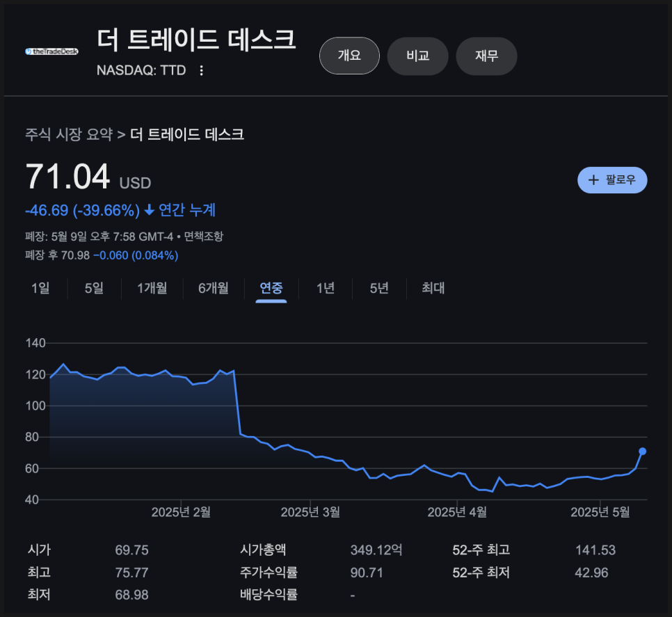Click the 면책조항 disclaimer link
This screenshot has height=617, width=672.
(x=204, y=237)
